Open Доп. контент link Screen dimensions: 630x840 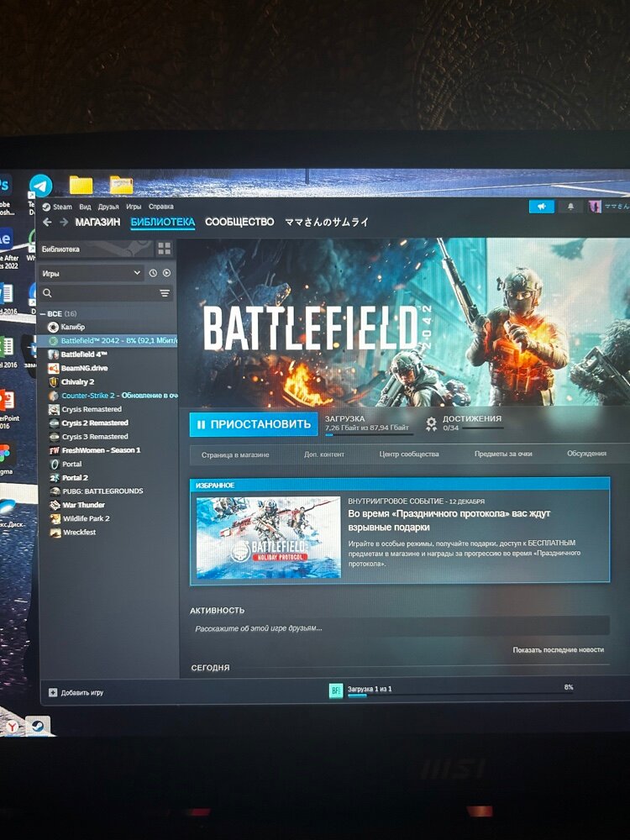point(324,454)
